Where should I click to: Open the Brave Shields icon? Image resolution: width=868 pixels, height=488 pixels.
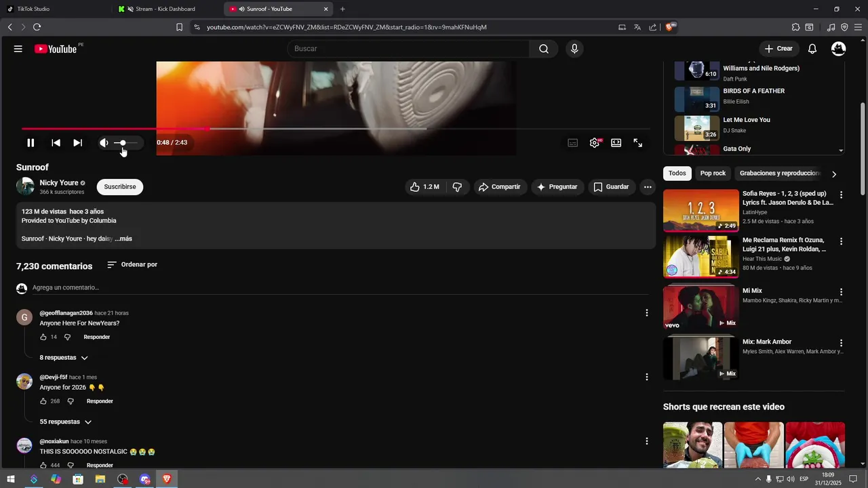pos(670,27)
